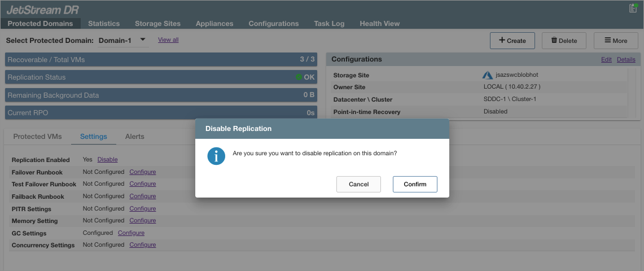The image size is (644, 271).
Task: Click the green replication status indicator
Action: tap(299, 77)
